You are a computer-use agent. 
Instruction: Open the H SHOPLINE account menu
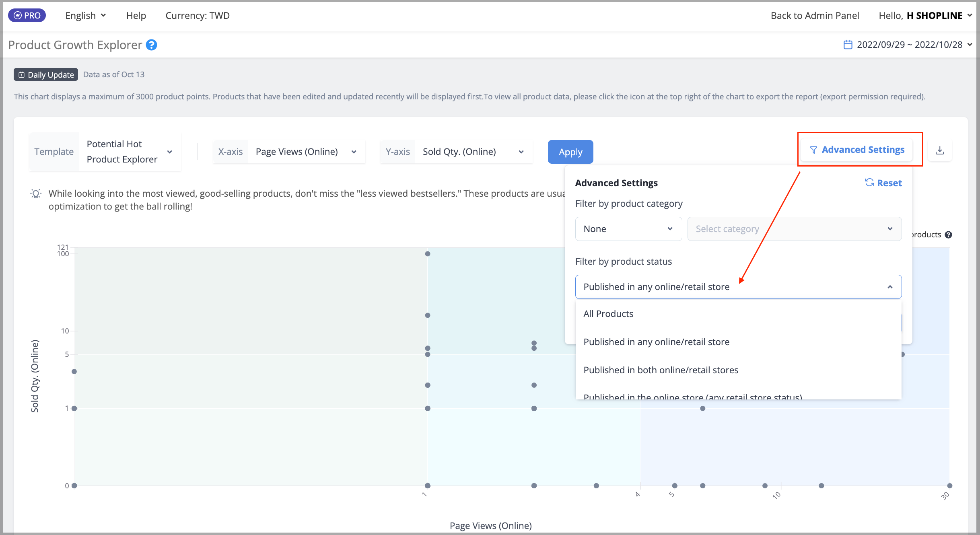(x=925, y=16)
